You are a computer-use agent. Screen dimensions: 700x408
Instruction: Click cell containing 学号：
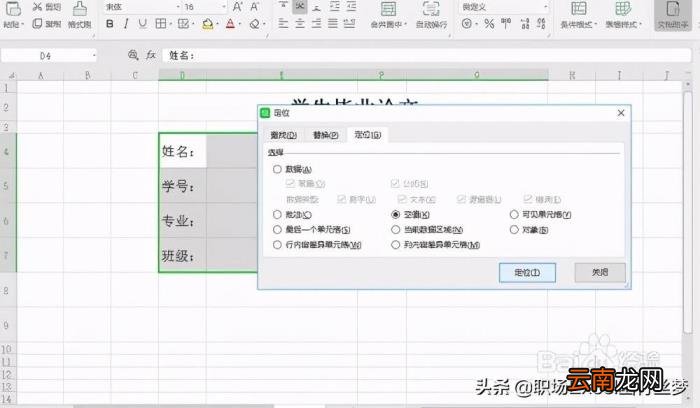tap(183, 186)
